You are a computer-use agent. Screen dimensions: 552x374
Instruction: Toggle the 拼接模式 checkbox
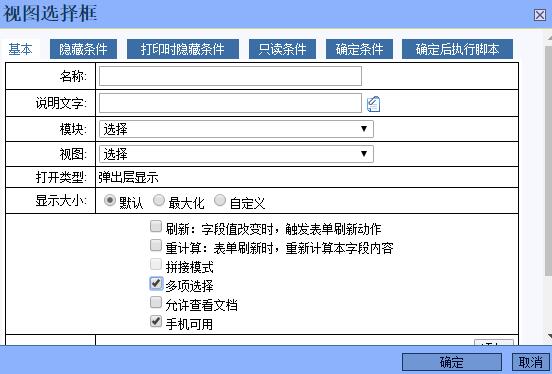tap(156, 264)
